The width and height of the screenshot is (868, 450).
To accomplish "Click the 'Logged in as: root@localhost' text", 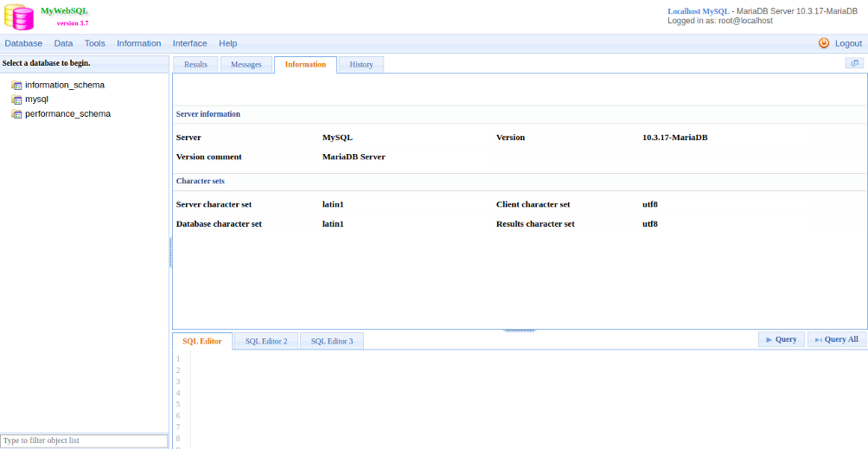I will coord(720,21).
